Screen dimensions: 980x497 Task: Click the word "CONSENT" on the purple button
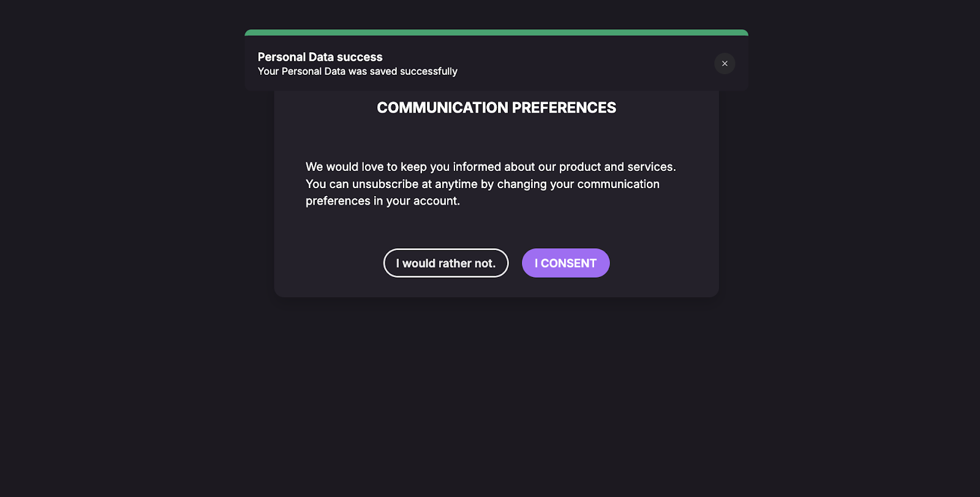click(569, 264)
